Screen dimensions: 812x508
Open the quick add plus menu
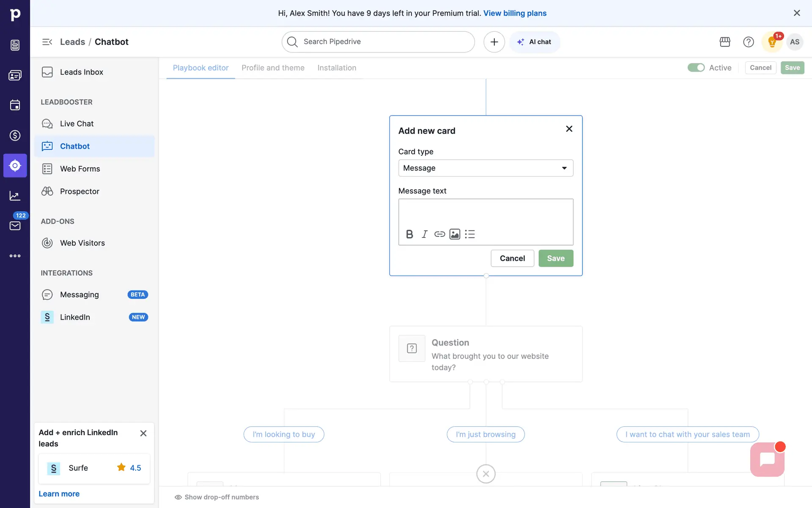pos(494,42)
